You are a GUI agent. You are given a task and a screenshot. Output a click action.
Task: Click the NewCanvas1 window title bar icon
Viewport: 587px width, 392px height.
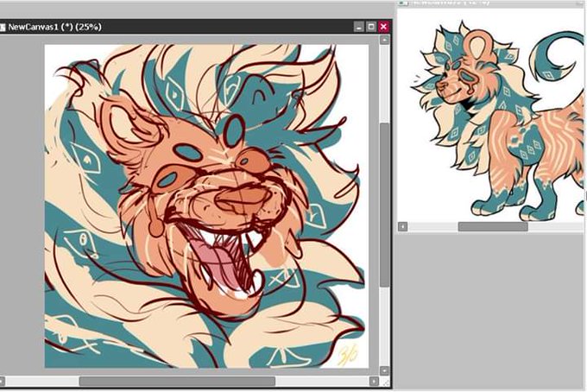[3, 27]
